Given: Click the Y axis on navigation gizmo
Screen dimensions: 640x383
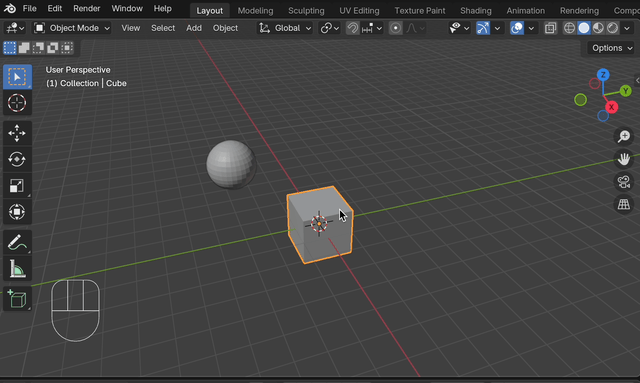Looking at the screenshot, I should pos(625,91).
